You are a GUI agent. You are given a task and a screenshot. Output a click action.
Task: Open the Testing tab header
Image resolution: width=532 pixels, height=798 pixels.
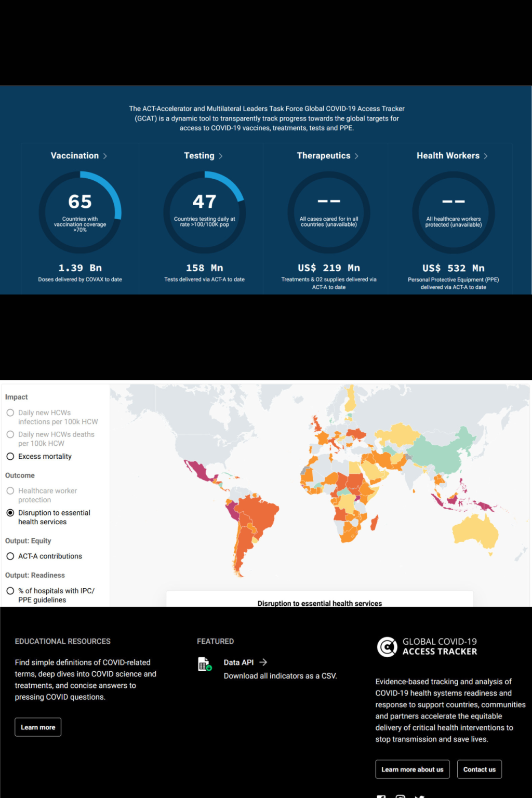tap(199, 155)
